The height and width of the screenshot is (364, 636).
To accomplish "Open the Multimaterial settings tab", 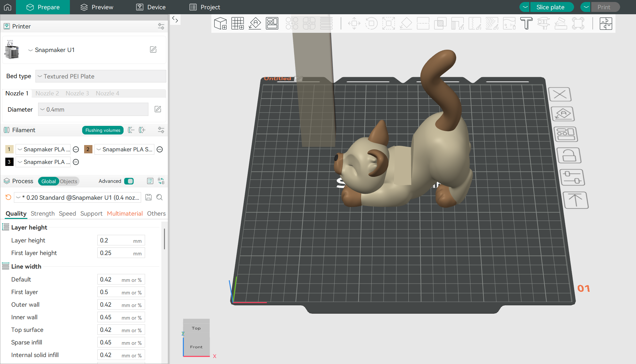I will (125, 214).
